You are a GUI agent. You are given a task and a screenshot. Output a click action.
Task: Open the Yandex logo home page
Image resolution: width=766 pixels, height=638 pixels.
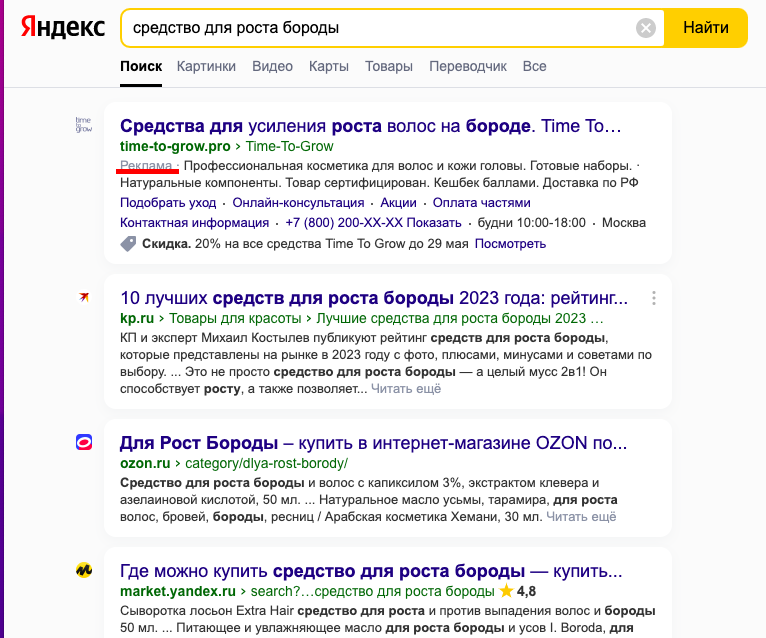click(63, 27)
